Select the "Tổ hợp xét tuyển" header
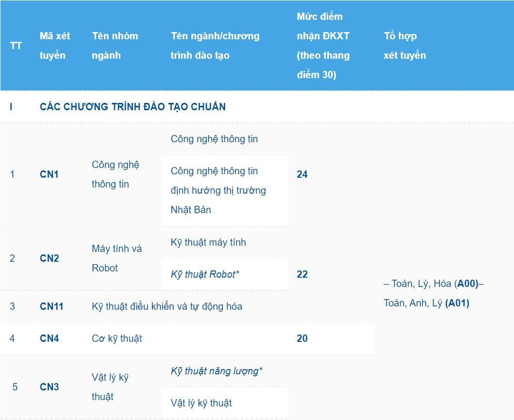This screenshot has width=514, height=420. (x=405, y=46)
